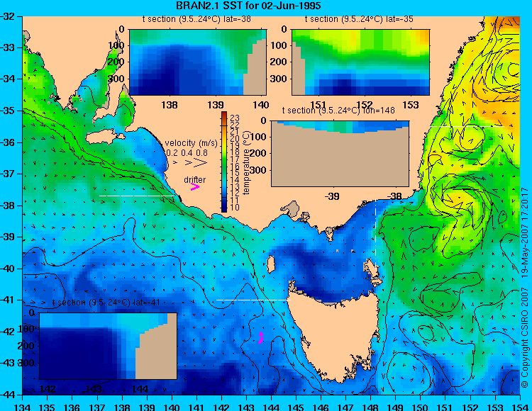This screenshot has height=411, width=532.
Task: Click the magenta drifter track west of Tasmania
Action: click(260, 338)
